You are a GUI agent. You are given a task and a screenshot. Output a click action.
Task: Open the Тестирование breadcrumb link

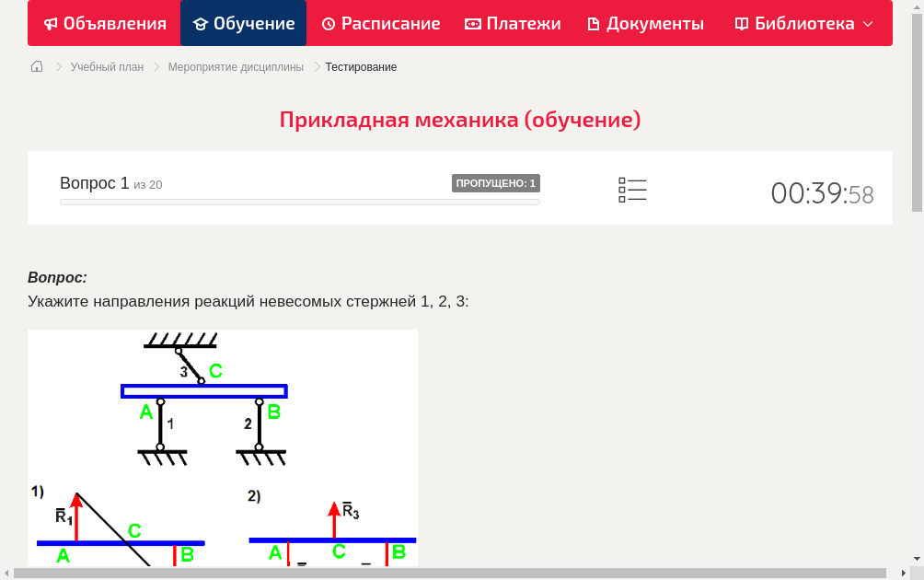[360, 66]
